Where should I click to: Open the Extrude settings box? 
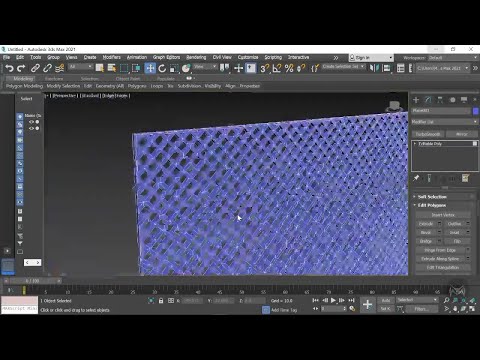pyautogui.click(x=439, y=224)
